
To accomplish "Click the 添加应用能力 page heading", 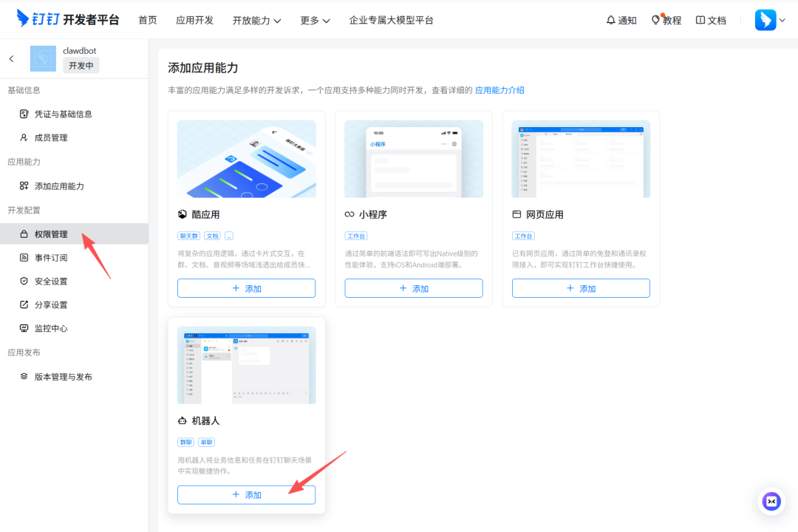I will pos(203,68).
